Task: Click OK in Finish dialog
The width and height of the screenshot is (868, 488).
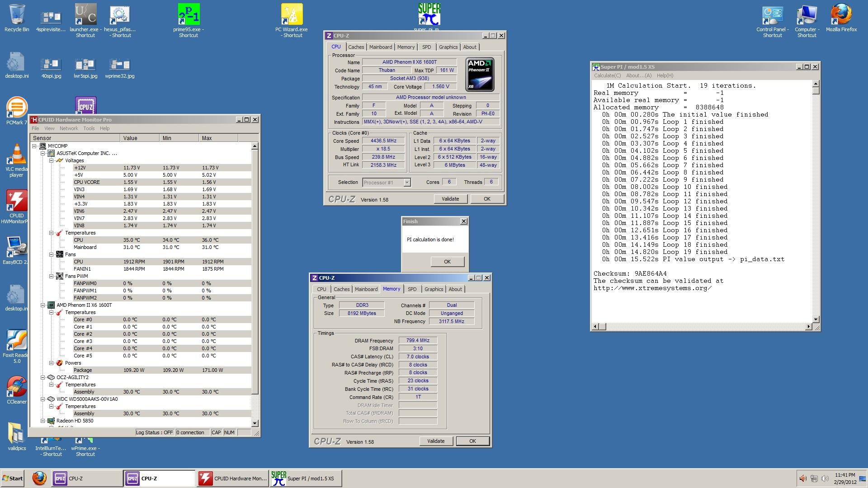Action: tap(447, 262)
